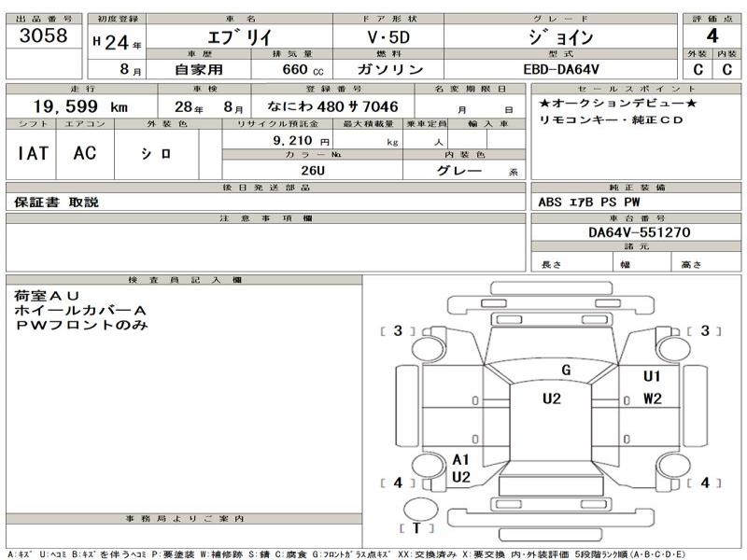
Task: Select the U1 damage mark on diagram
Action: pos(652,376)
